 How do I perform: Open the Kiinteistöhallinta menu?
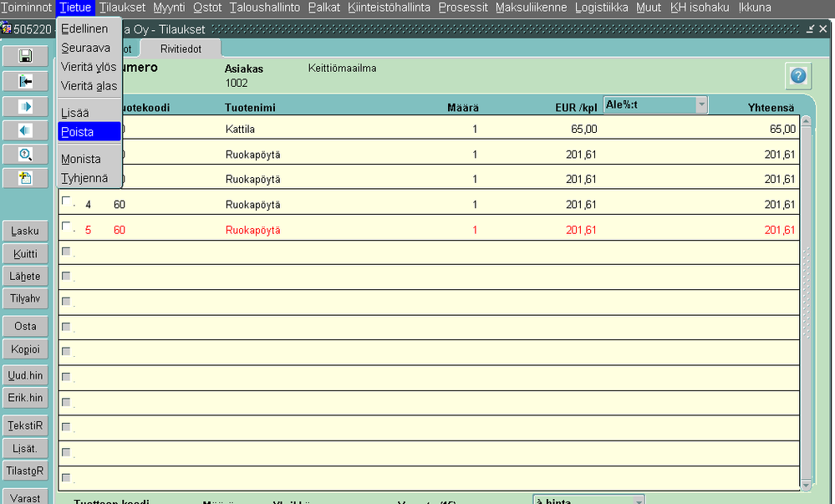pos(389,8)
